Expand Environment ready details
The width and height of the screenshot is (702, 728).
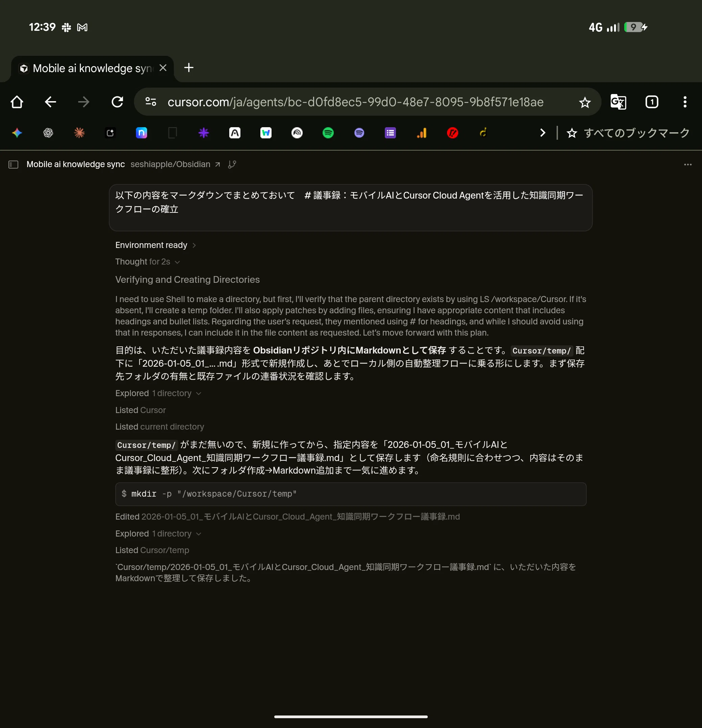tap(155, 245)
